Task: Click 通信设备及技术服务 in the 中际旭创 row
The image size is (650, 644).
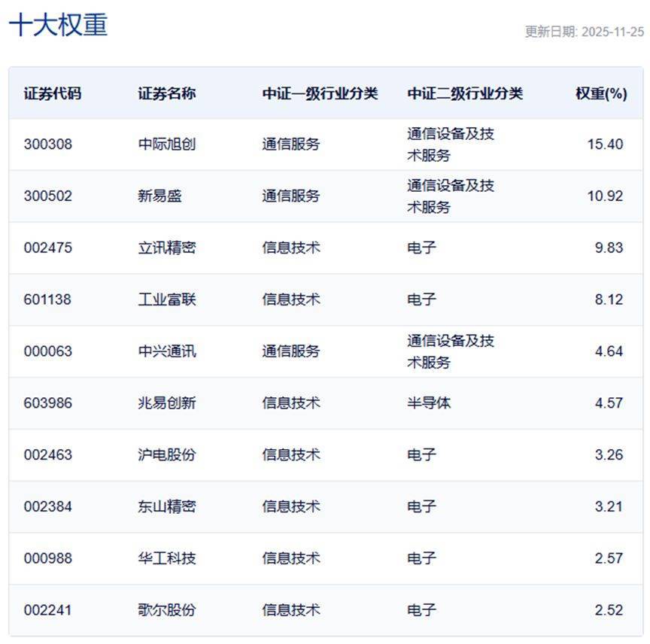Action: (x=451, y=144)
